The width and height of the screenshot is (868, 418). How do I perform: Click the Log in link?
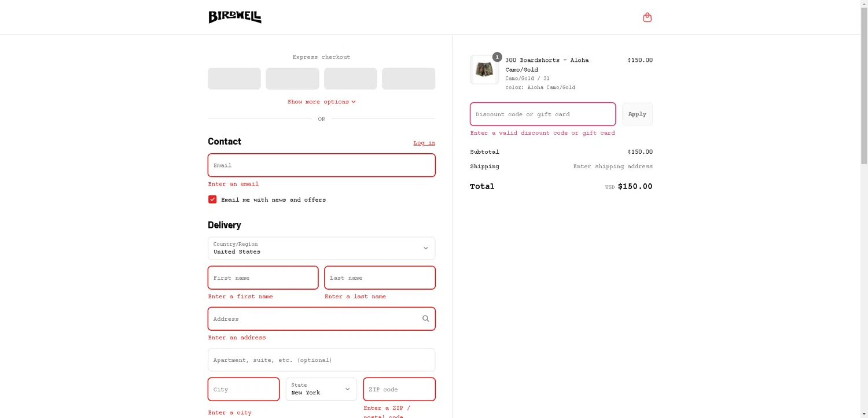(424, 143)
